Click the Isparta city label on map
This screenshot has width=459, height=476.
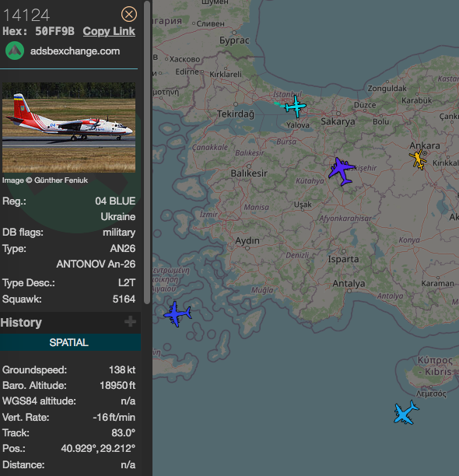343,259
